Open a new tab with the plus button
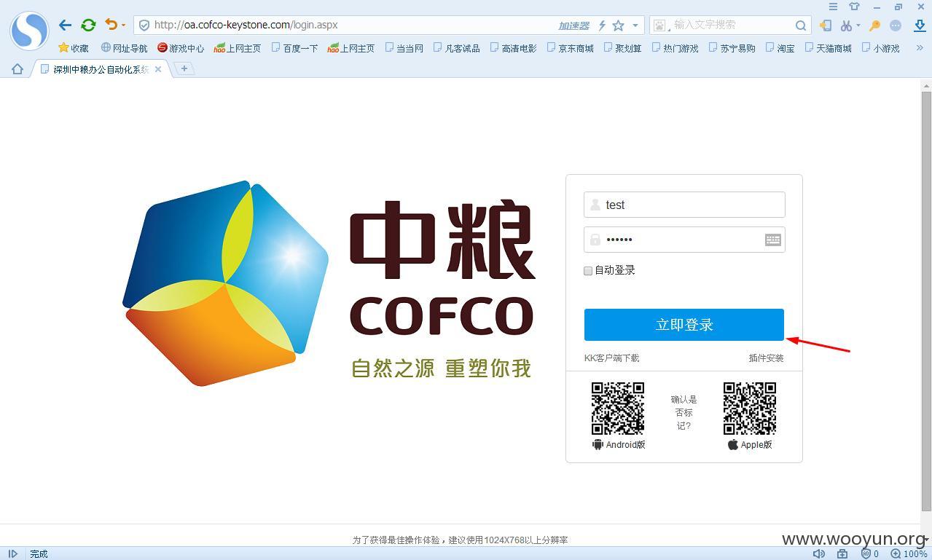 184,68
